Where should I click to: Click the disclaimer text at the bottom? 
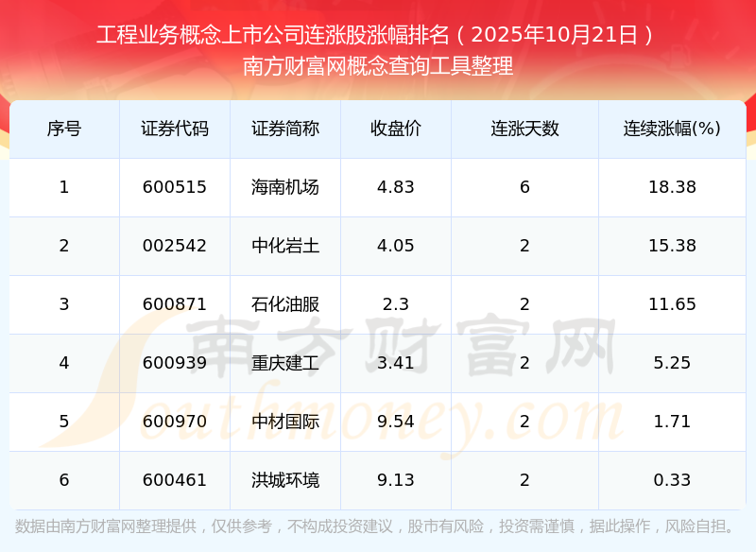374,526
